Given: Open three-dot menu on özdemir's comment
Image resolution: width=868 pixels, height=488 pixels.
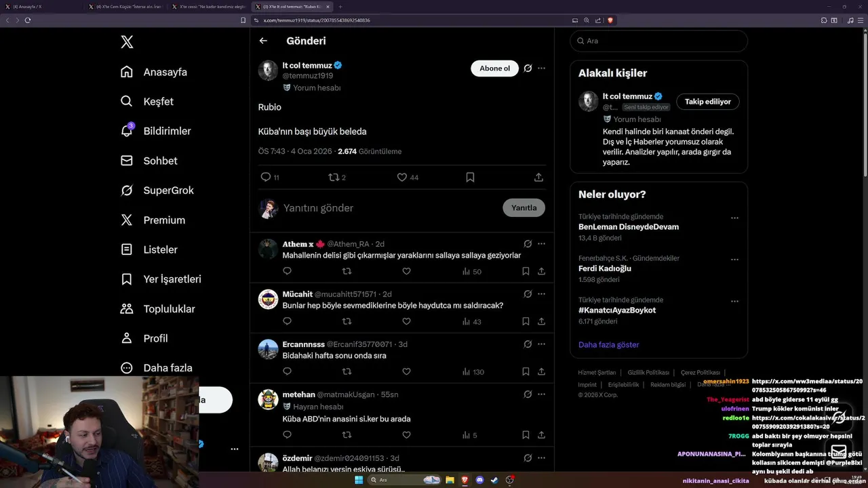Looking at the screenshot, I should pyautogui.click(x=541, y=458).
